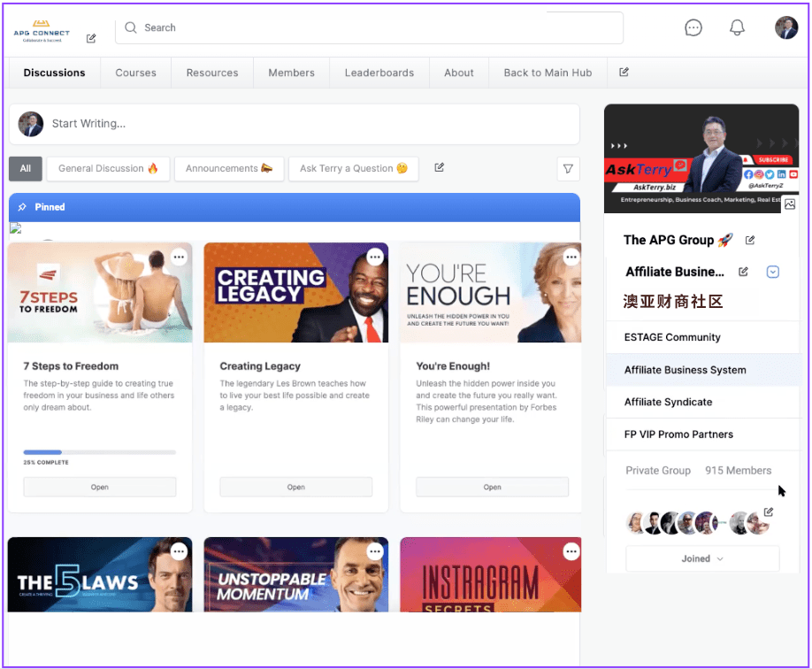Open the messages chat bubble icon
Screen dimensions: 812x669
pyautogui.click(x=693, y=28)
